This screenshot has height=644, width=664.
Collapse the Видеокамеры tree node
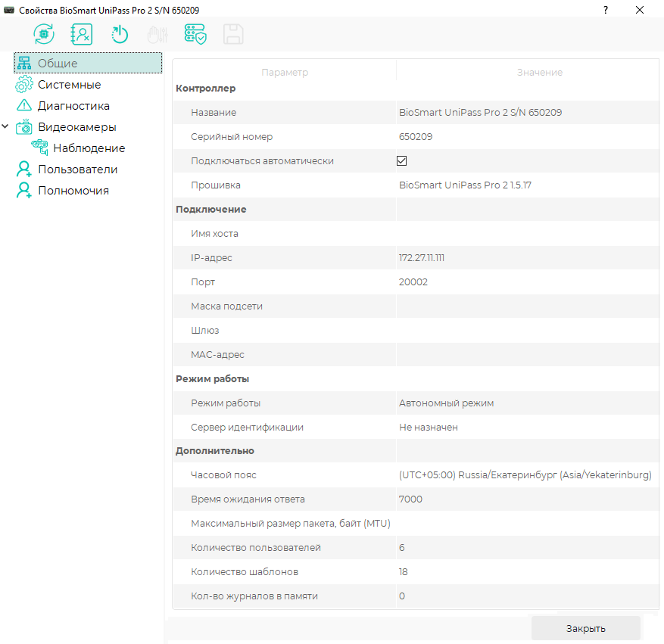[5, 126]
